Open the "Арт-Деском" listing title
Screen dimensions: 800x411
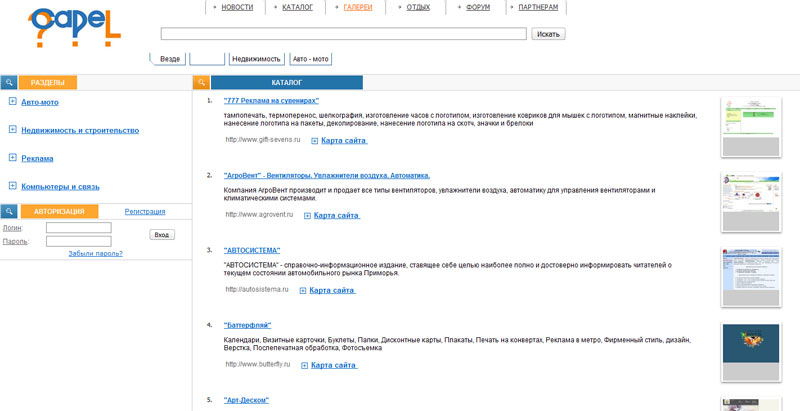click(246, 400)
